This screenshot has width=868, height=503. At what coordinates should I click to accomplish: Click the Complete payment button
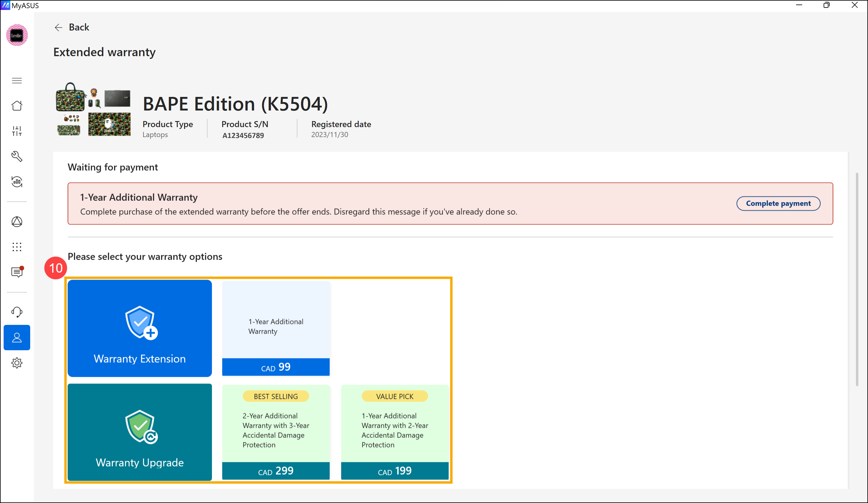click(x=778, y=203)
